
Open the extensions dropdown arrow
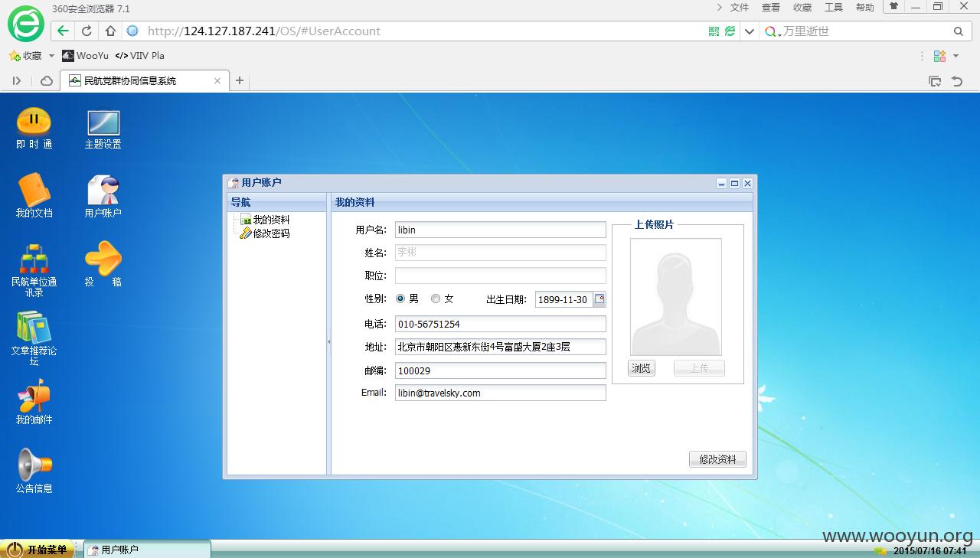[x=956, y=56]
